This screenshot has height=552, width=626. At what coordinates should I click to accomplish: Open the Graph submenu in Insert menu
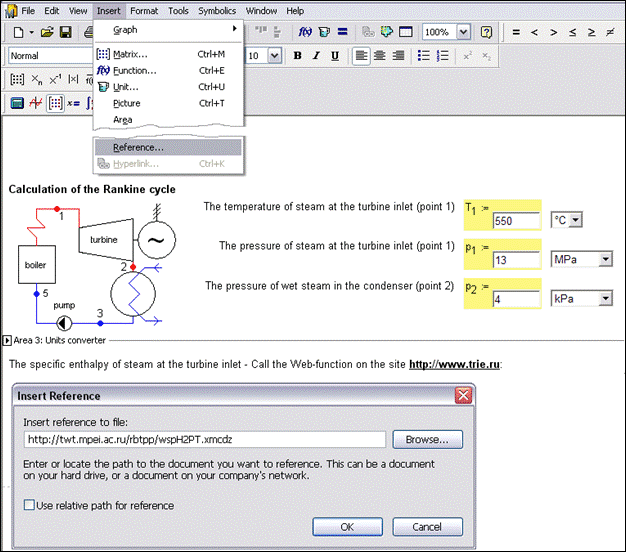point(168,30)
